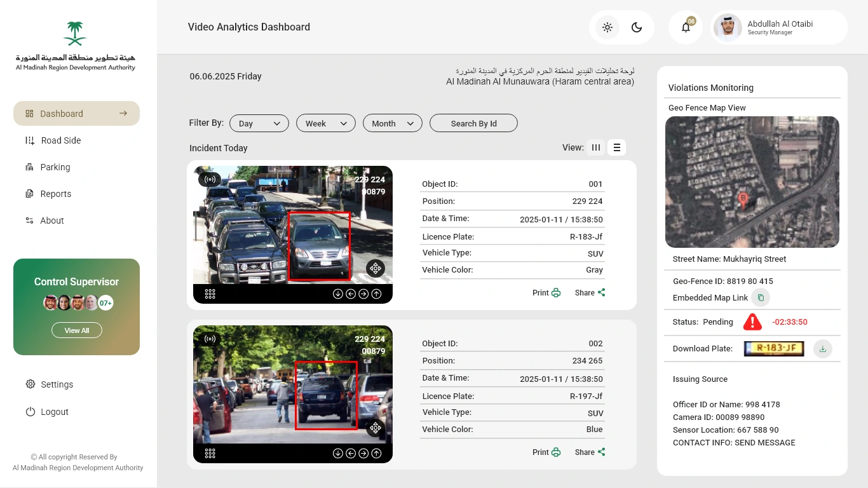Image resolution: width=868 pixels, height=488 pixels.
Task: Click up arrow on incident 001 video
Action: point(377,294)
